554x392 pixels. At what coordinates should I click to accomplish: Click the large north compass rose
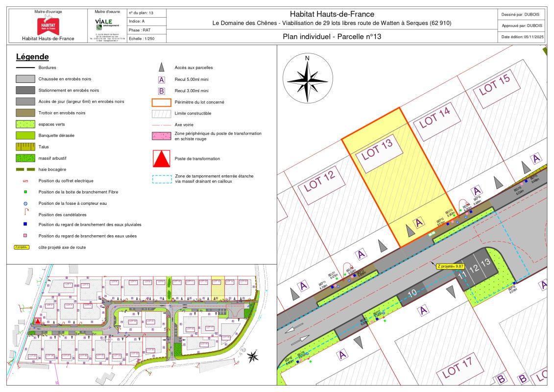[x=308, y=78]
